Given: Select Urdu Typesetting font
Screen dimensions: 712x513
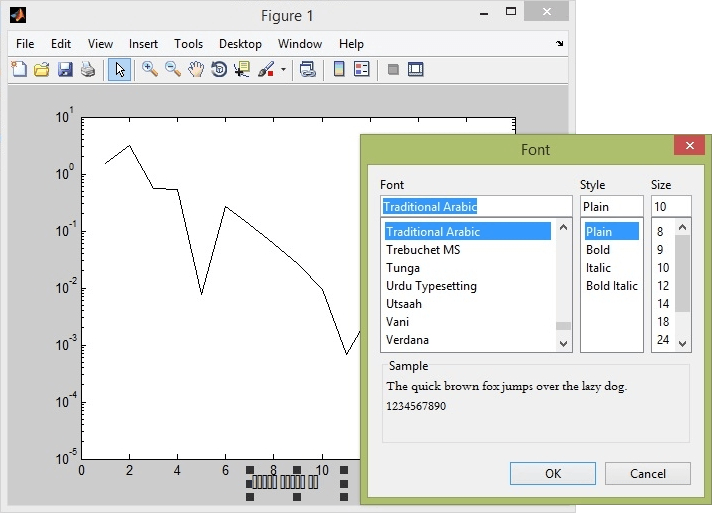Looking at the screenshot, I should 468,286.
